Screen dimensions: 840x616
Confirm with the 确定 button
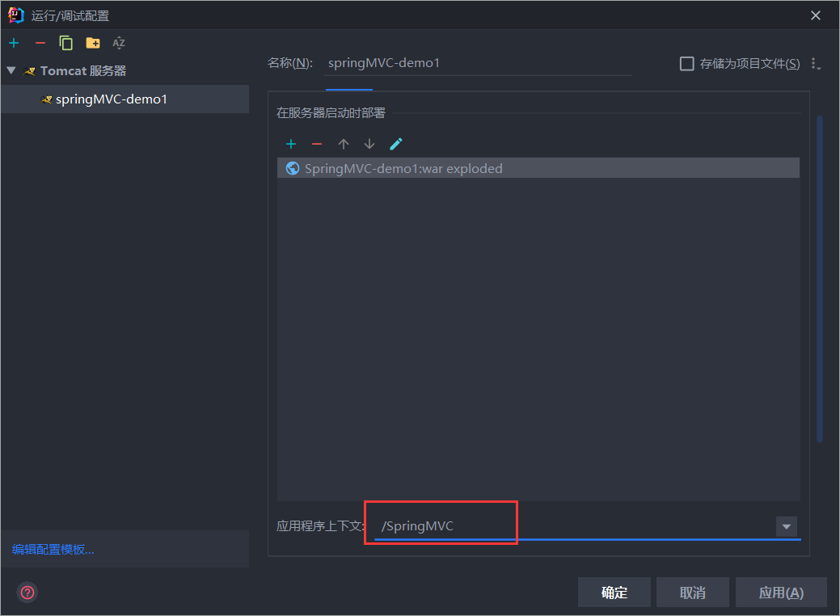(x=614, y=593)
